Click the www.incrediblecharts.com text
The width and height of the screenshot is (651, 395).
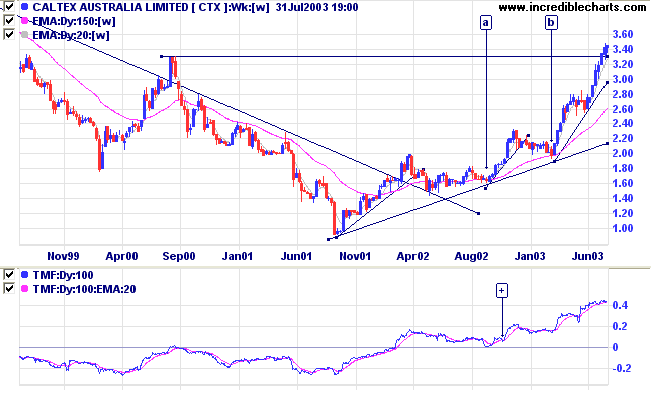pyautogui.click(x=572, y=7)
